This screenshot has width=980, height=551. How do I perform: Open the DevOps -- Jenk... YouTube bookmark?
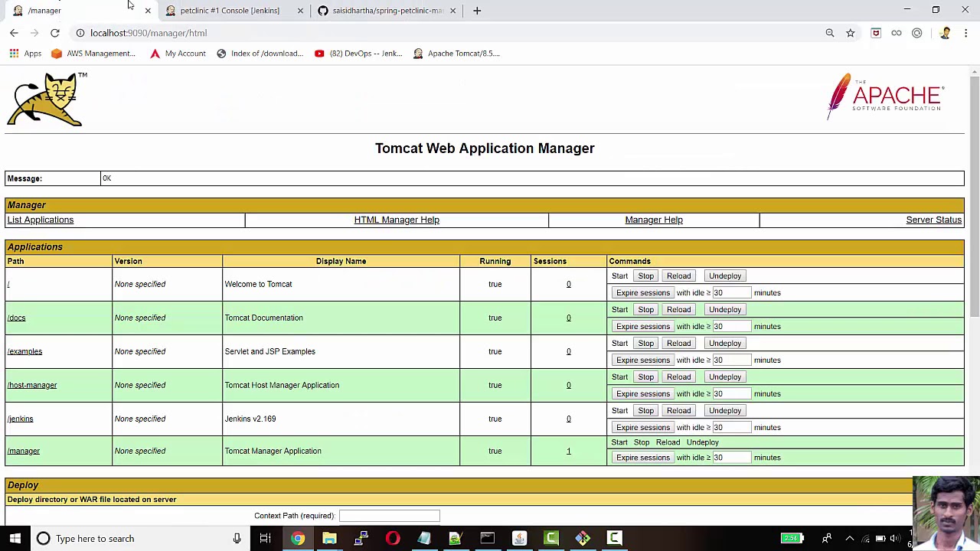coord(358,54)
